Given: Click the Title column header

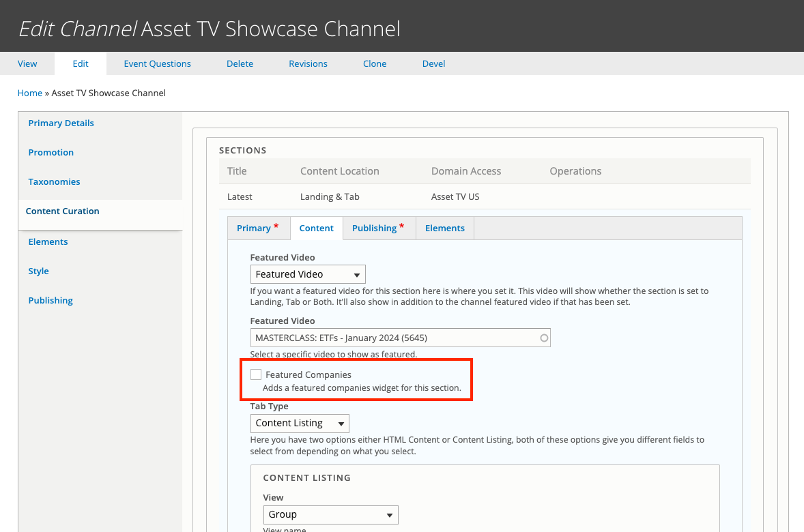Looking at the screenshot, I should pos(237,171).
